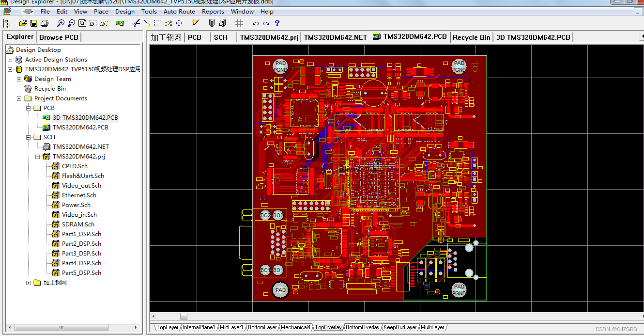Switch to the TMS320DM642.NET tab

335,37
